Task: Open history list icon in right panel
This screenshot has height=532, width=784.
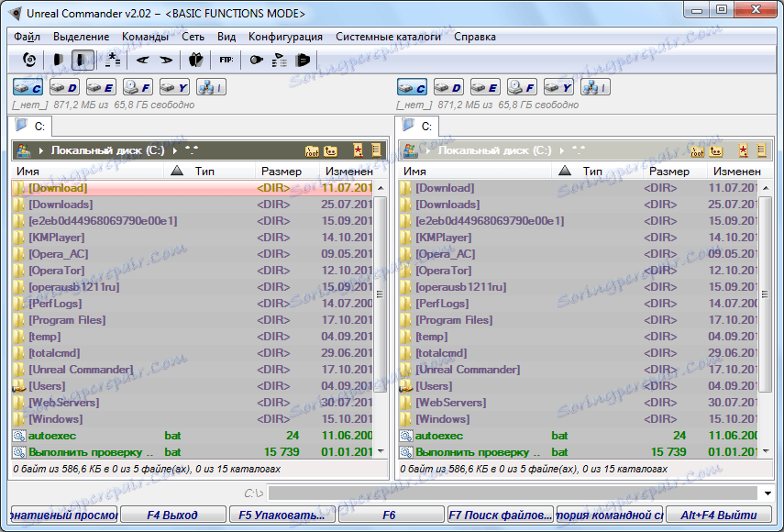Action: tap(761, 150)
